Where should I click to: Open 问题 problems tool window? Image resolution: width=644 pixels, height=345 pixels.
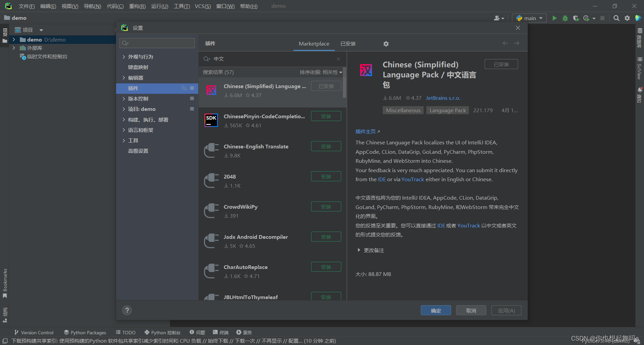pos(197,332)
